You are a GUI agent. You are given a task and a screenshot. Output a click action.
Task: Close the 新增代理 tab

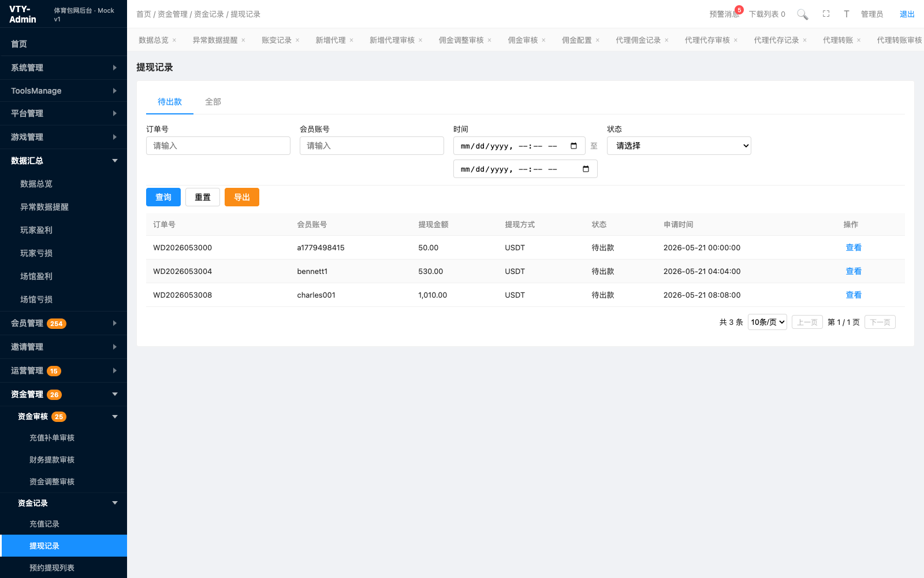pos(351,40)
